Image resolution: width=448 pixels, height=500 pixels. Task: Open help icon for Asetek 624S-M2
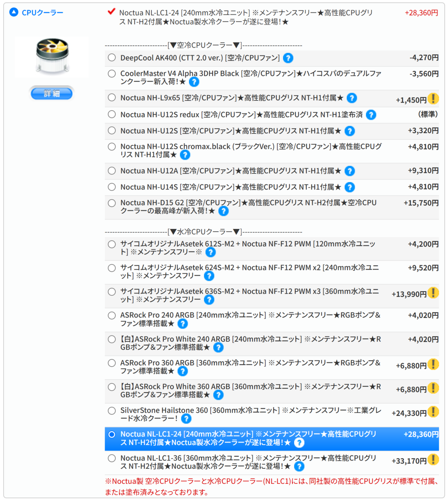coord(209,276)
